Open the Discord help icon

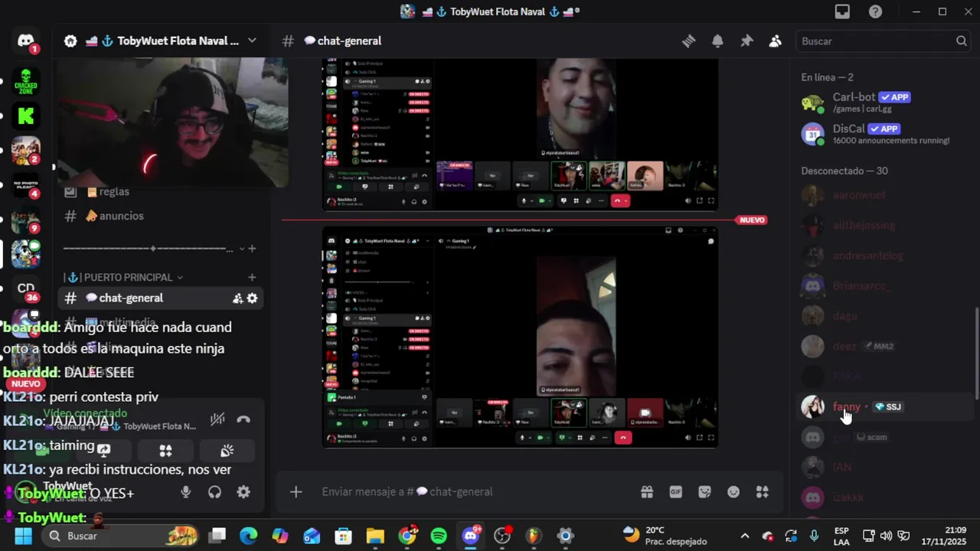pos(875,11)
